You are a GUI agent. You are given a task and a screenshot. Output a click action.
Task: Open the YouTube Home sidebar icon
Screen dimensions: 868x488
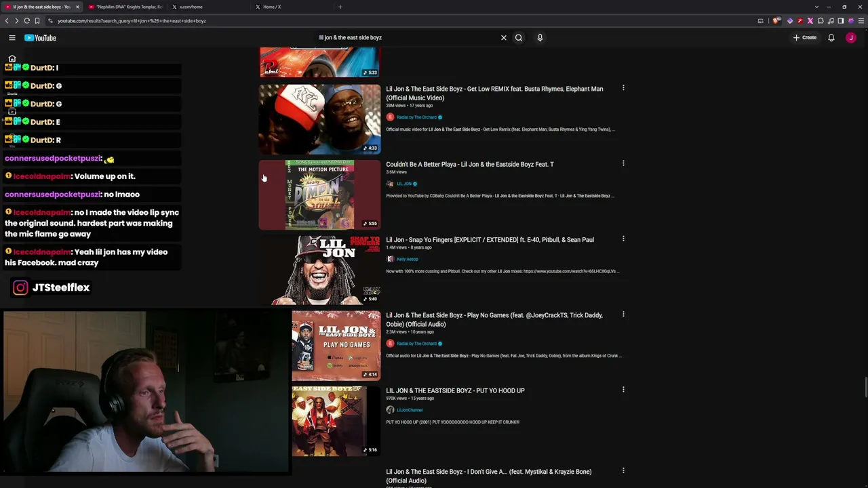click(12, 59)
